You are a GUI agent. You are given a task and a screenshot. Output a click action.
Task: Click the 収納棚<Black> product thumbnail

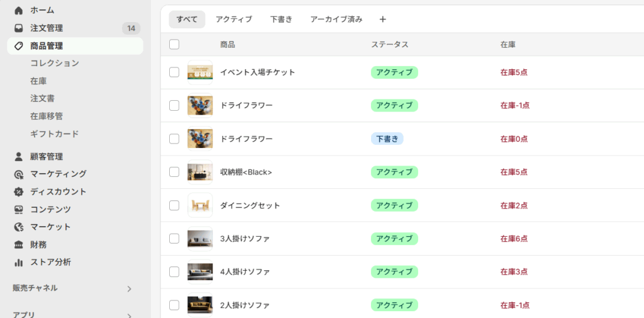pos(200,172)
